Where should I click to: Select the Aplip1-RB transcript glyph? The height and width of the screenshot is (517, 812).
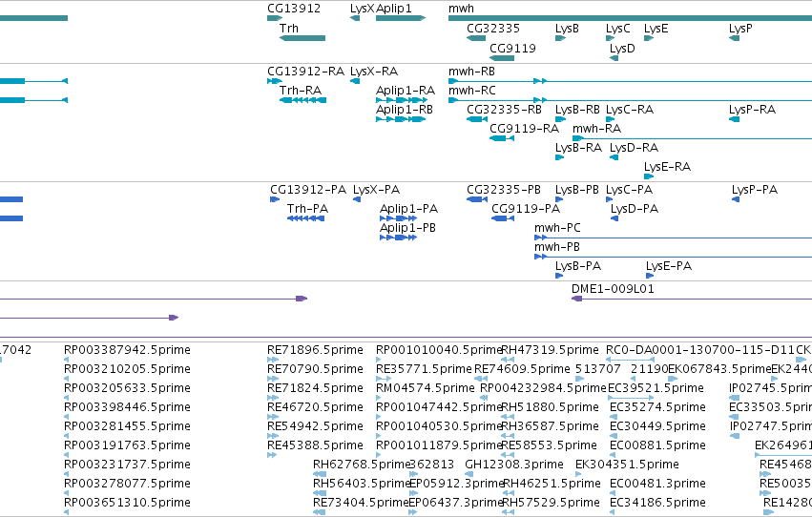(x=401, y=119)
